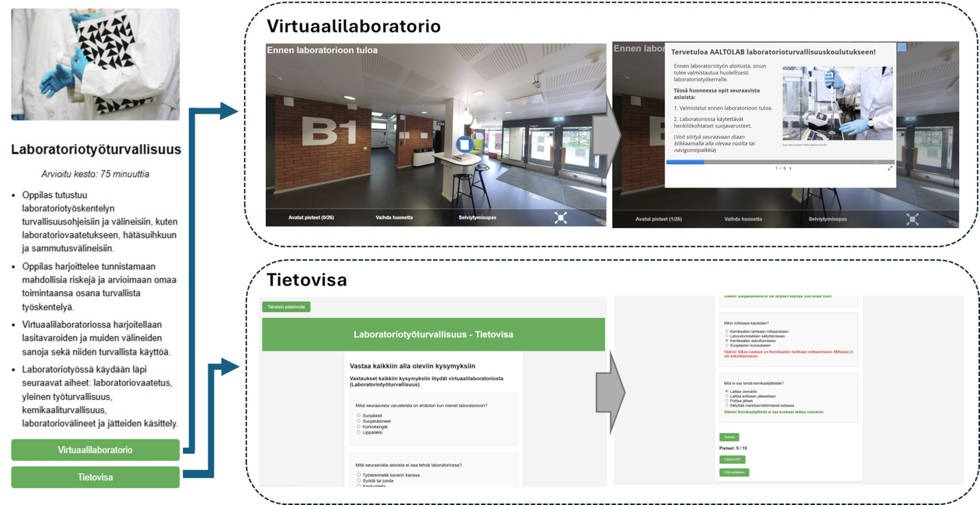Click the green Tietovisa button

coord(95,477)
